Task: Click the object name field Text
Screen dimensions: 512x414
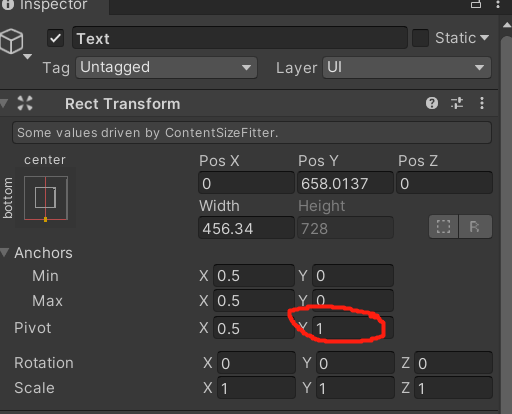Action: [240, 38]
